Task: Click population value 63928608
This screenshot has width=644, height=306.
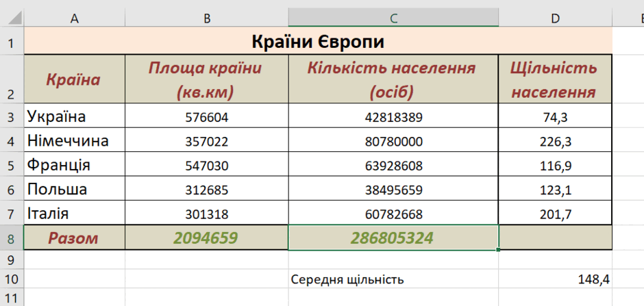Action: pyautogui.click(x=393, y=166)
